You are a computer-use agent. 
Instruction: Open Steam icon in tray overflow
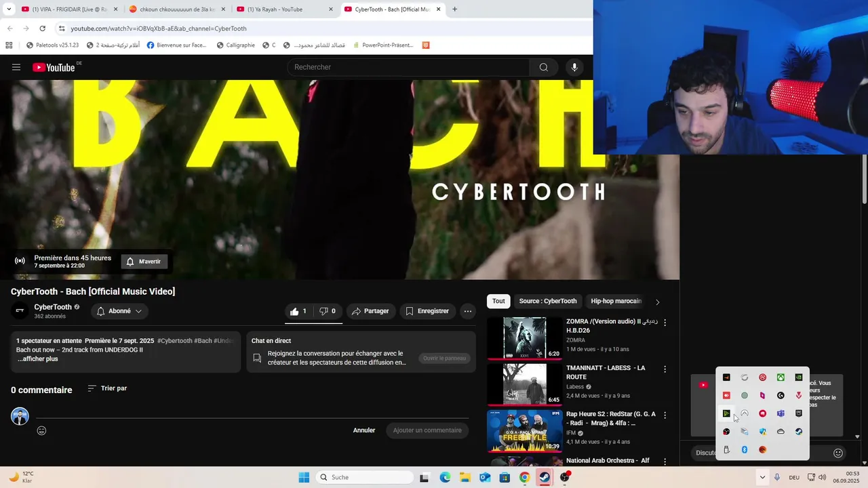799,431
